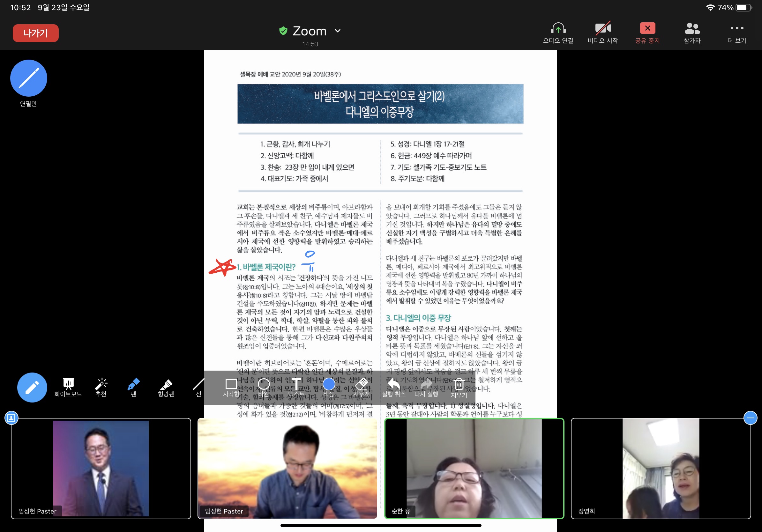
Task: Expand the Zoom meeting info chevron
Action: pyautogui.click(x=338, y=31)
